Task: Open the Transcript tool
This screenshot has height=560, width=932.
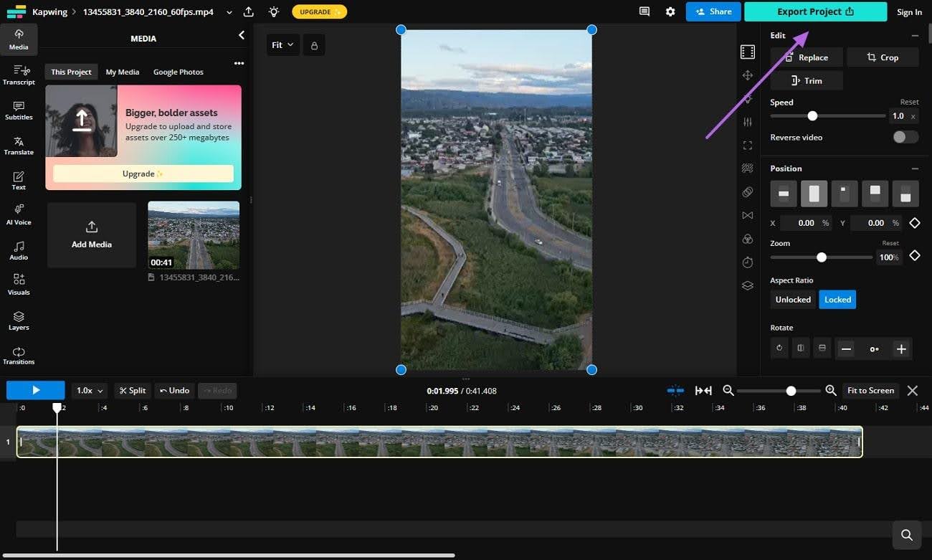Action: tap(19, 75)
